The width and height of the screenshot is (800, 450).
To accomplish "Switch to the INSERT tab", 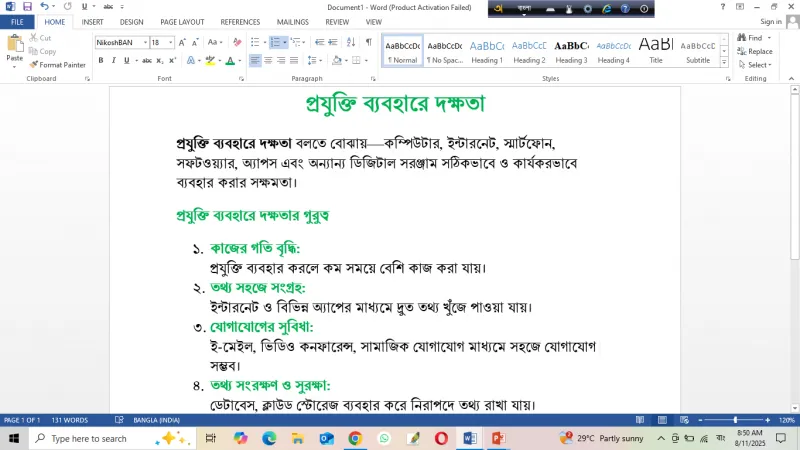I will pos(92,22).
